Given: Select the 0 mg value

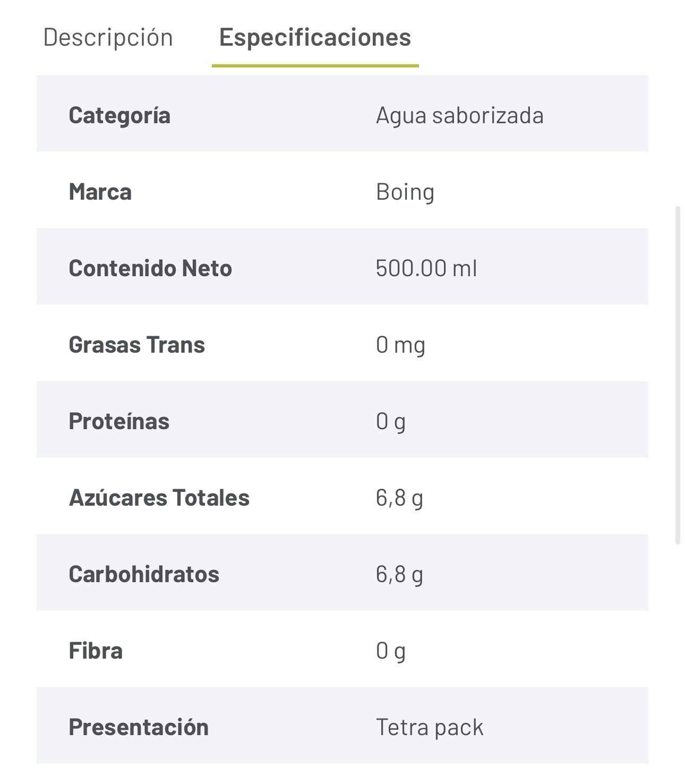Looking at the screenshot, I should [401, 346].
